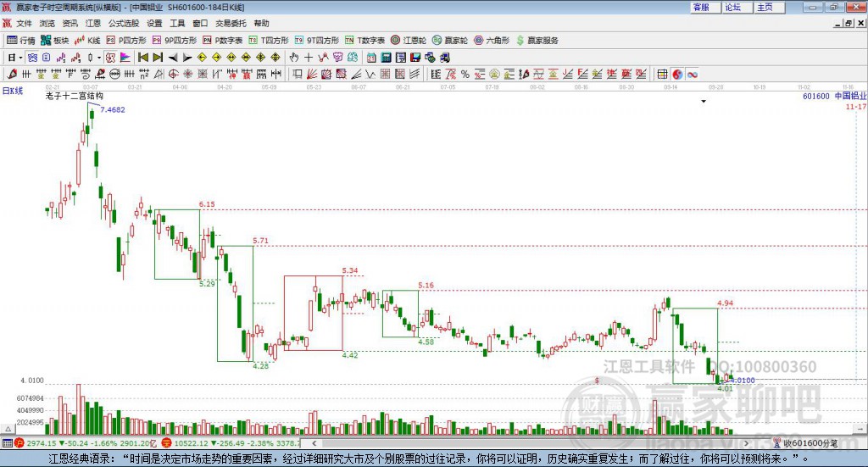Image resolution: width=868 pixels, height=467 pixels.
Task: Open the calendar icon numbered 21
Action: pyautogui.click(x=371, y=58)
